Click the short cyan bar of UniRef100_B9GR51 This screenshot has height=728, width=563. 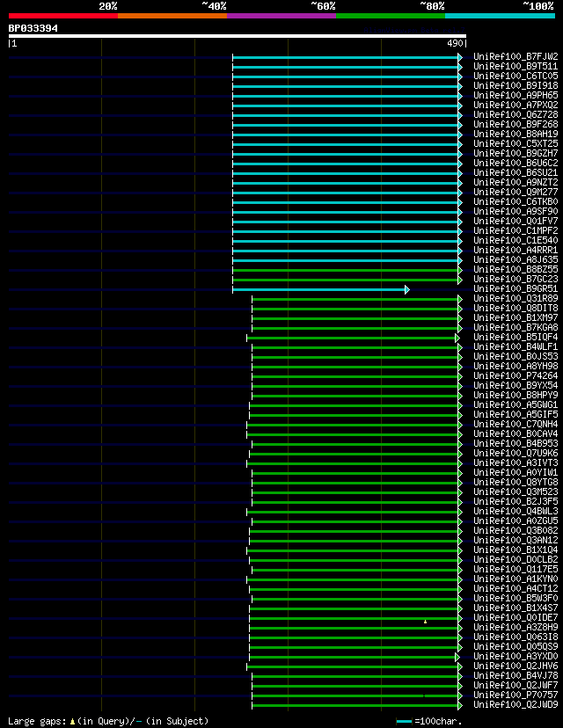tap(318, 289)
